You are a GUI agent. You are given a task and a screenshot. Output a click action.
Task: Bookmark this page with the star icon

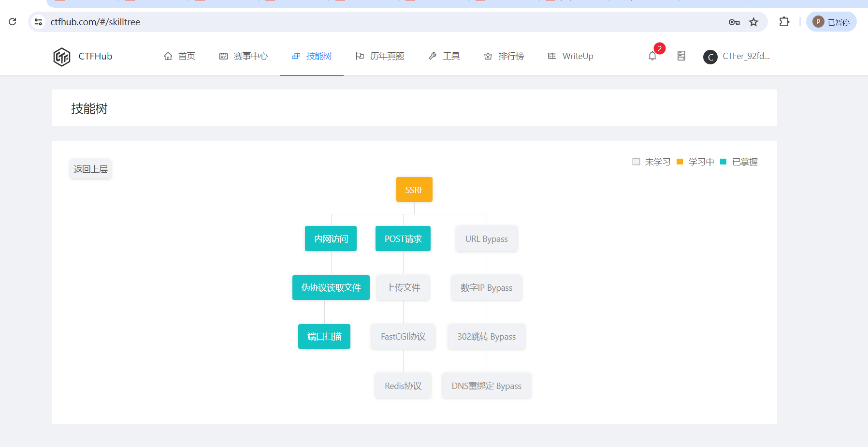tap(753, 22)
